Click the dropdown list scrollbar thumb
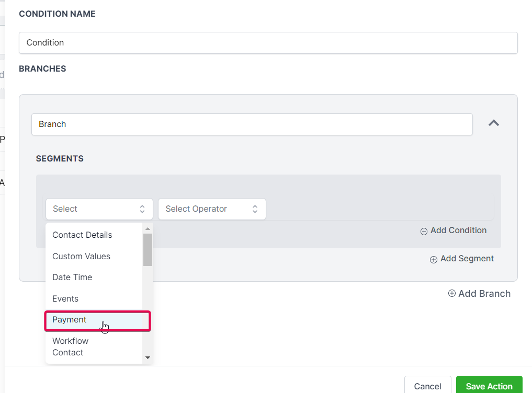532x393 pixels. coord(148,250)
